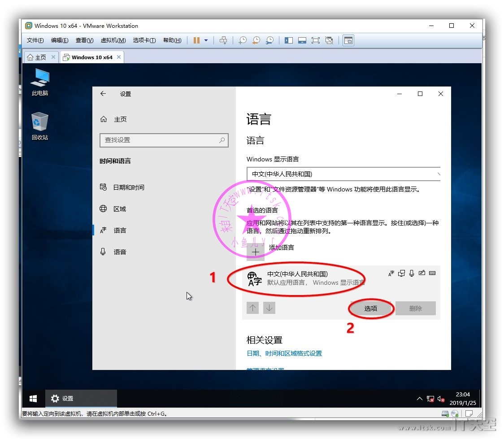Image resolution: width=504 pixels, height=439 pixels.
Task: Maximize the Settings window
Action: point(420,94)
